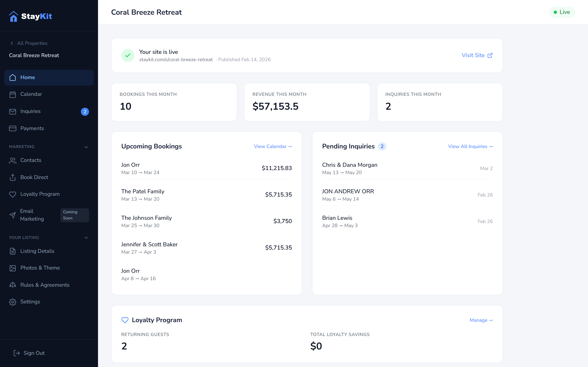Click the Contacts people icon

13,160
